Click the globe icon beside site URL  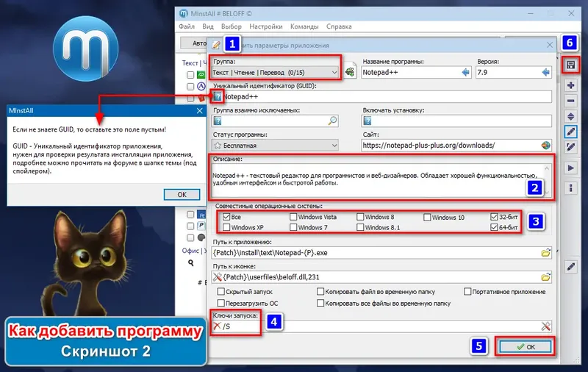click(545, 145)
